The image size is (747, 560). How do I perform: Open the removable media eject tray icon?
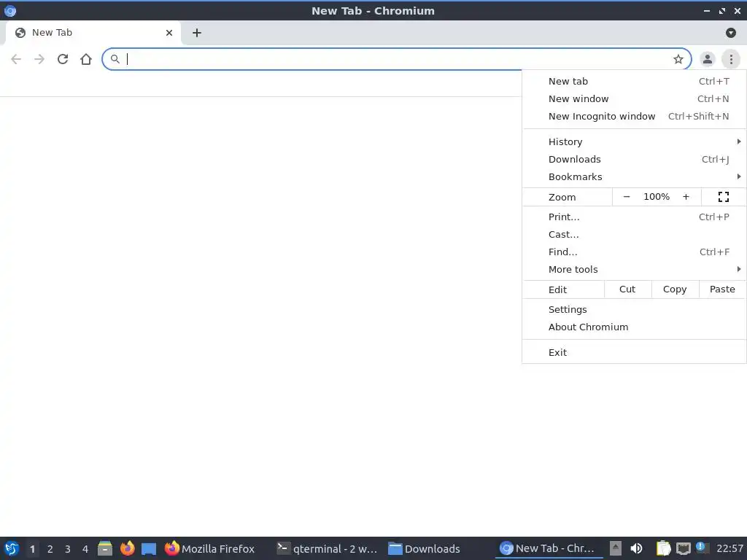[616, 548]
